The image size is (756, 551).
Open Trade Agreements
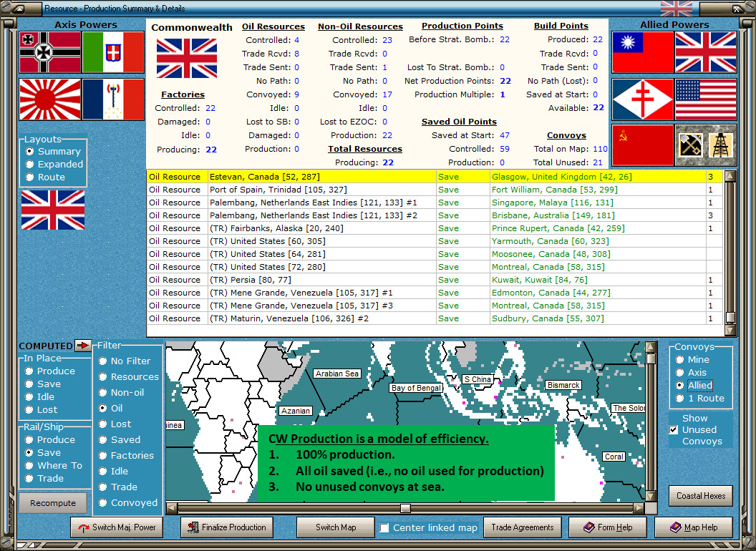[x=522, y=527]
